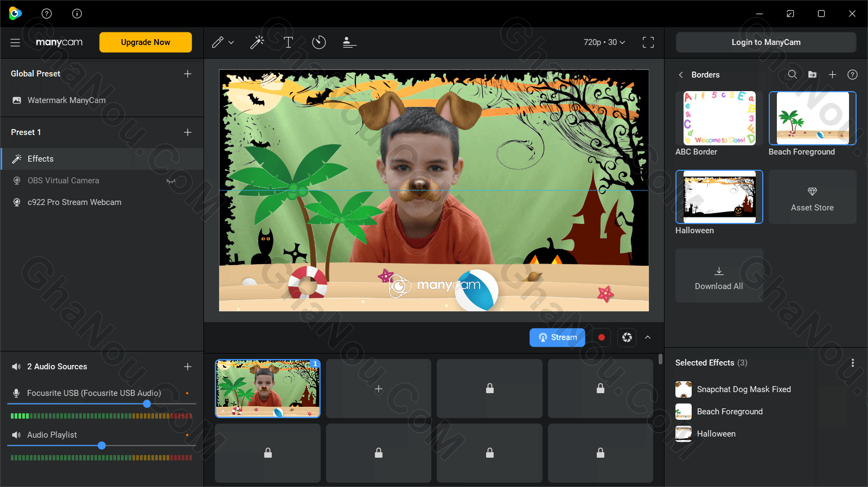Toggle fullscreen preview
The image size is (868, 487).
[648, 42]
